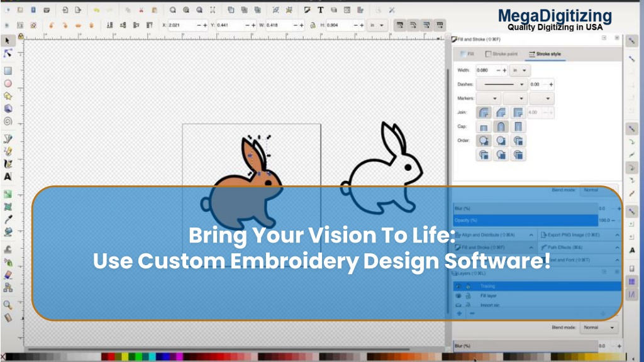Switch to the Stroke style tab
Image resolution: width=644 pixels, height=362 pixels.
tap(545, 54)
